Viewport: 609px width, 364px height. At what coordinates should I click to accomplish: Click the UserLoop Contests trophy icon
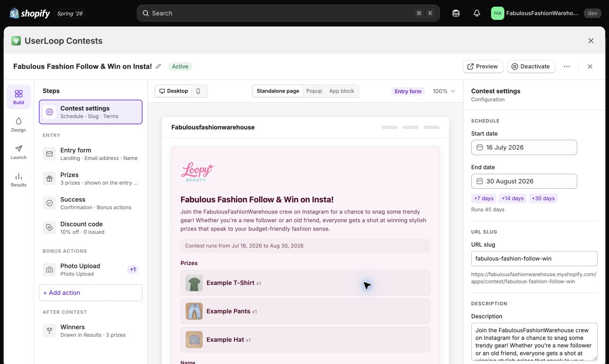tap(16, 41)
